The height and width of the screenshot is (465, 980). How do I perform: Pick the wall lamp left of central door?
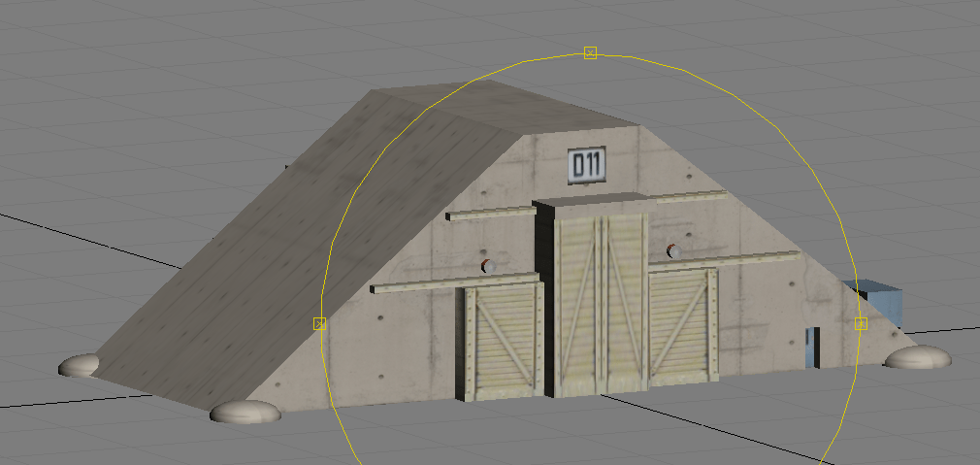point(487,267)
